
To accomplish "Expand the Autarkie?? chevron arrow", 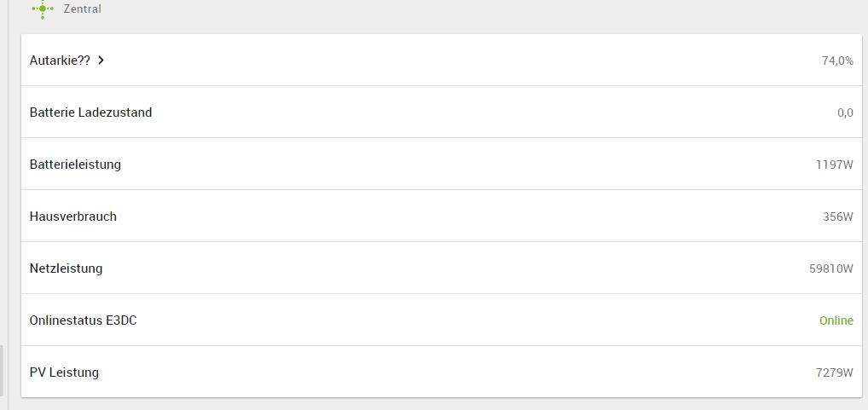I will tap(101, 61).
